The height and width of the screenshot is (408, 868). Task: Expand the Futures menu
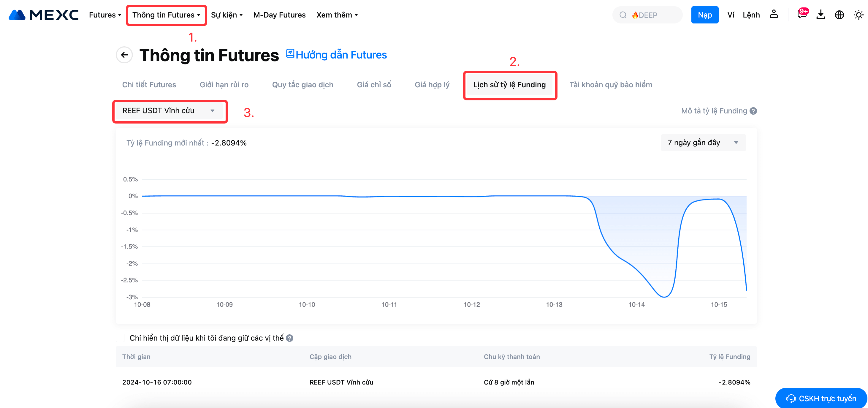[105, 15]
